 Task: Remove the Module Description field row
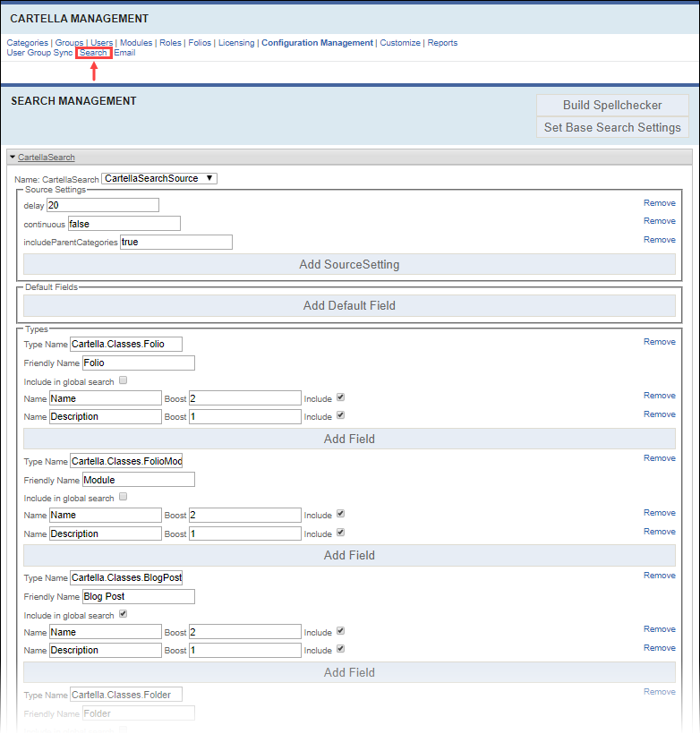point(659,532)
